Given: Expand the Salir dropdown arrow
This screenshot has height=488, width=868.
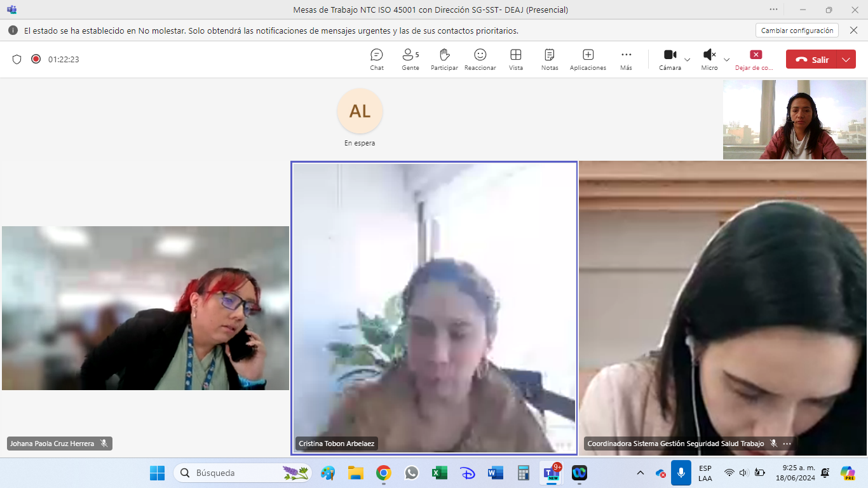Looking at the screenshot, I should (x=846, y=60).
